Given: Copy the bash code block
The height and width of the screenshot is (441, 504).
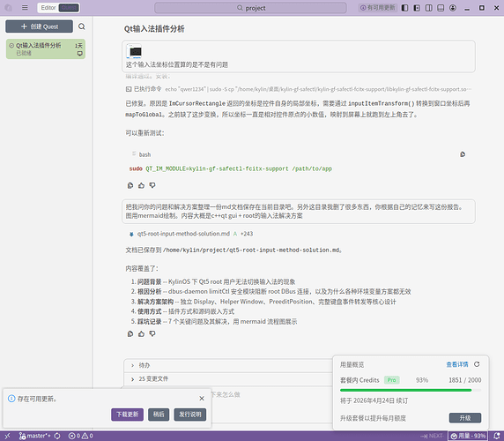Looking at the screenshot, I should (x=463, y=154).
